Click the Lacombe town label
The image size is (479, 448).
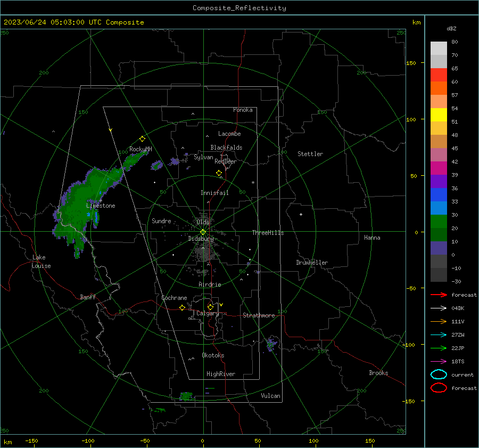point(229,134)
